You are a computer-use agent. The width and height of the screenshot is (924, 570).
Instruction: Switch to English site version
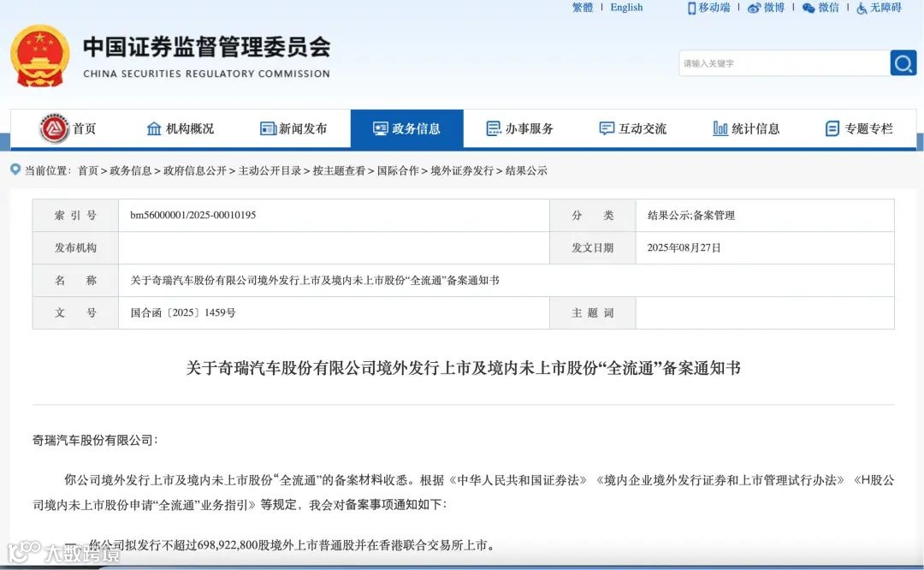[x=626, y=8]
